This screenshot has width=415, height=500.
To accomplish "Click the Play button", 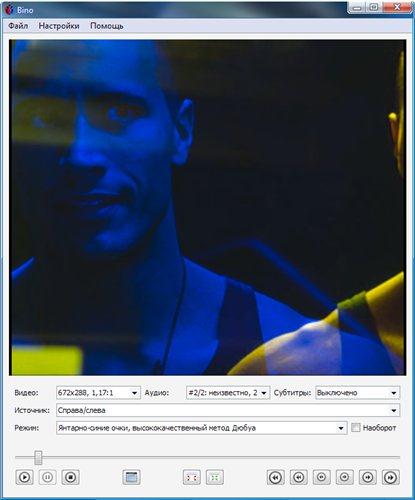I will point(25,477).
